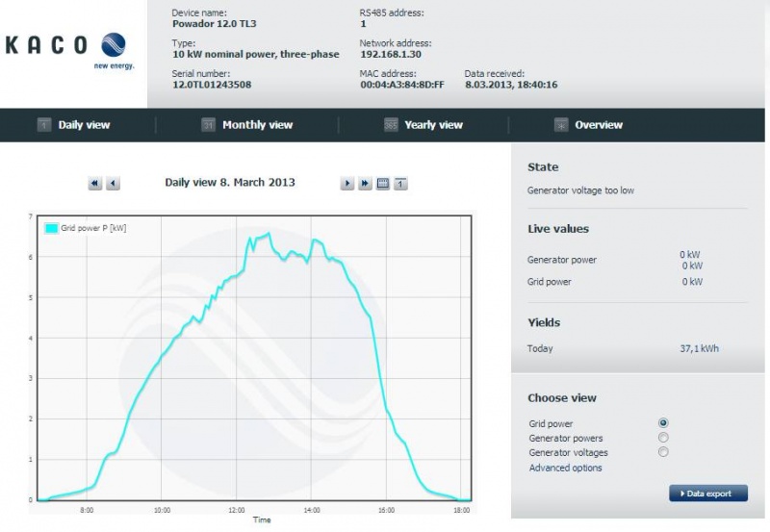Select the Generator powers radio button
The image size is (770, 532).
(663, 438)
